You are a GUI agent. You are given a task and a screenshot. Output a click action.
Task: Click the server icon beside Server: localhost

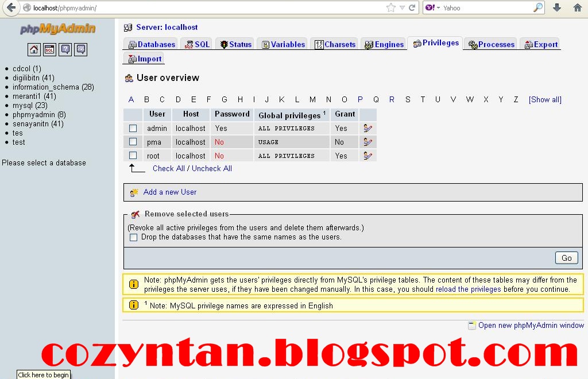(128, 28)
